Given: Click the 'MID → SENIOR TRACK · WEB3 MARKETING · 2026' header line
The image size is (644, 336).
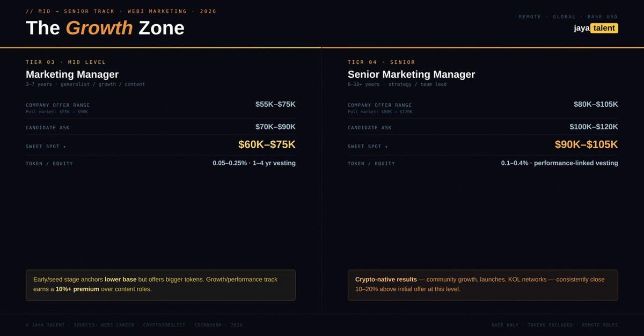Looking at the screenshot, I should (x=121, y=11).
